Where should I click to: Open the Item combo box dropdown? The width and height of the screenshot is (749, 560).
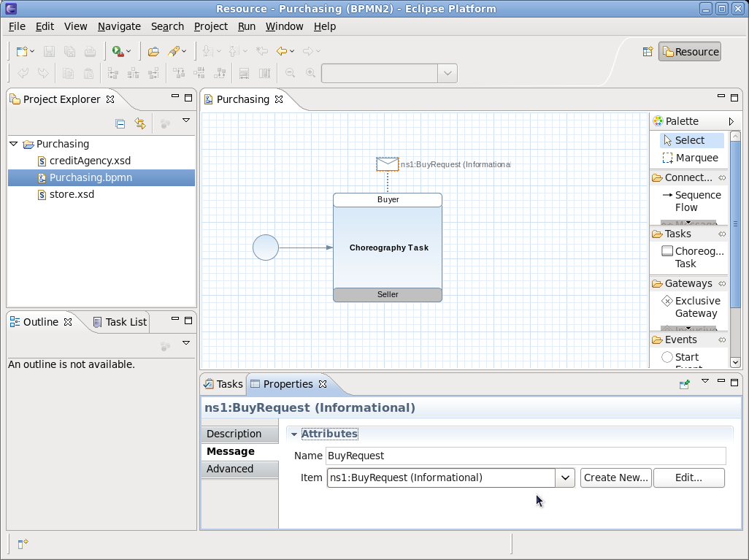[565, 477]
